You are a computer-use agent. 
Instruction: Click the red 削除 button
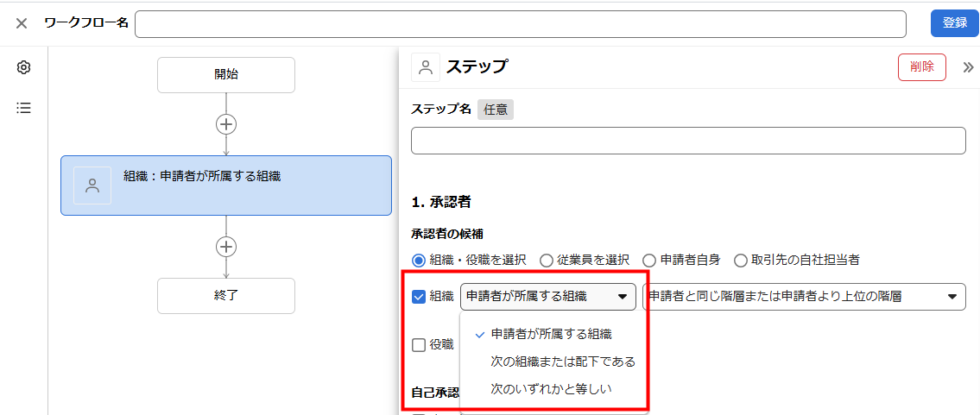click(921, 67)
